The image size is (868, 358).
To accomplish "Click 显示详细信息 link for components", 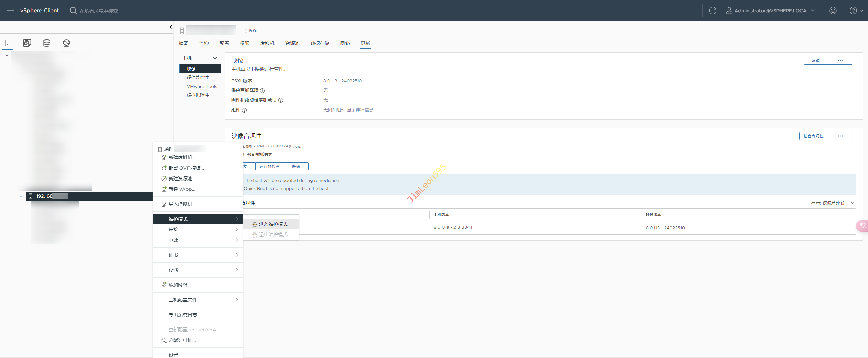I will 360,110.
